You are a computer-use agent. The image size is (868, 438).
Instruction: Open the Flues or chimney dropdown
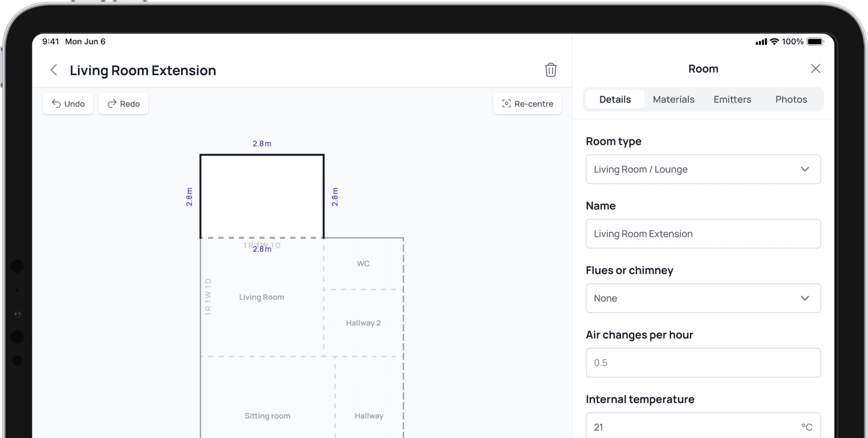point(703,298)
